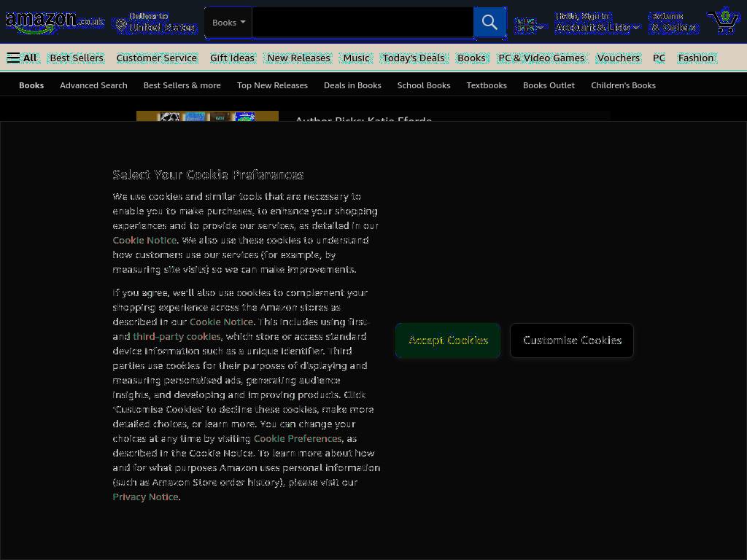Open Books in the main nav bar
This screenshot has height=560, width=747.
point(471,58)
